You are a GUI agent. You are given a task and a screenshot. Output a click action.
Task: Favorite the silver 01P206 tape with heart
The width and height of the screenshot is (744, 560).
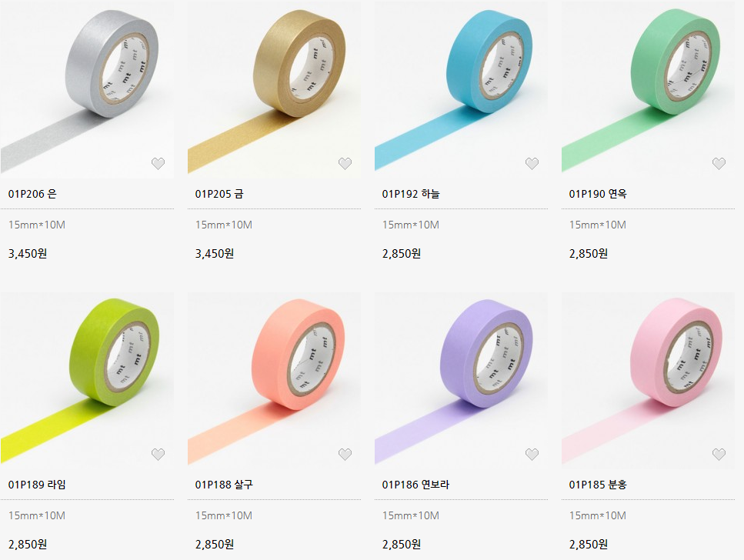coord(158,164)
